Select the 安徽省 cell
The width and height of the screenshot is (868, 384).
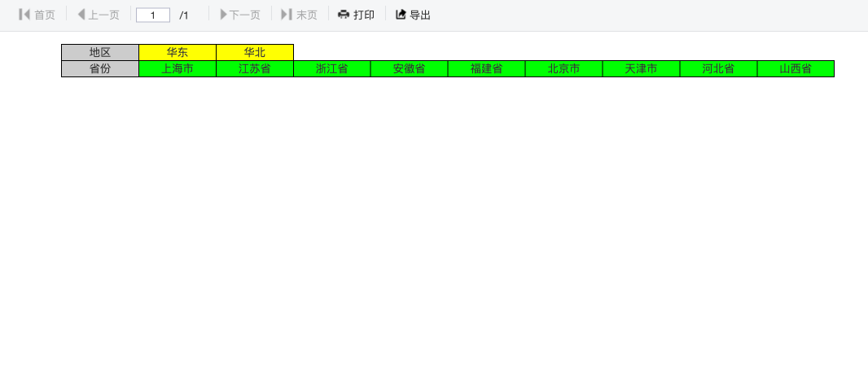[409, 69]
